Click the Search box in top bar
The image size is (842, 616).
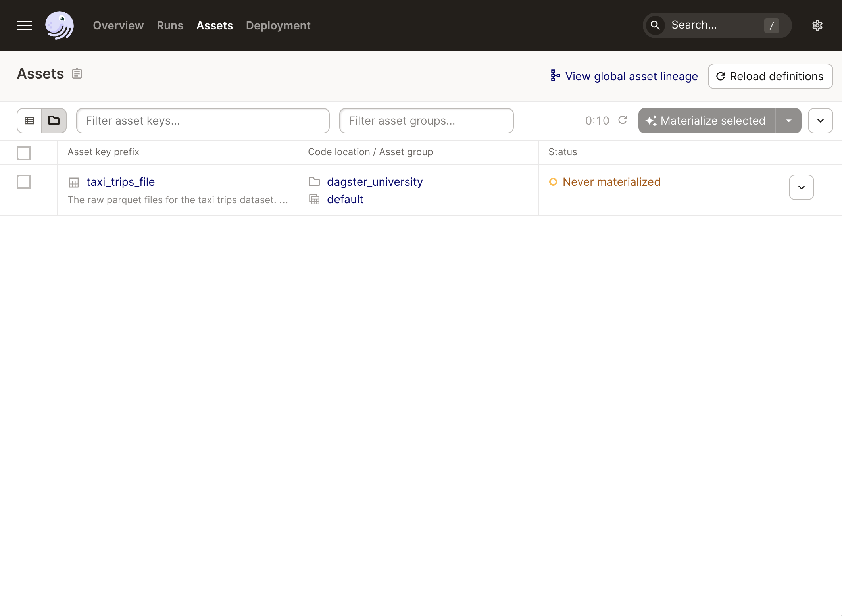coord(717,25)
